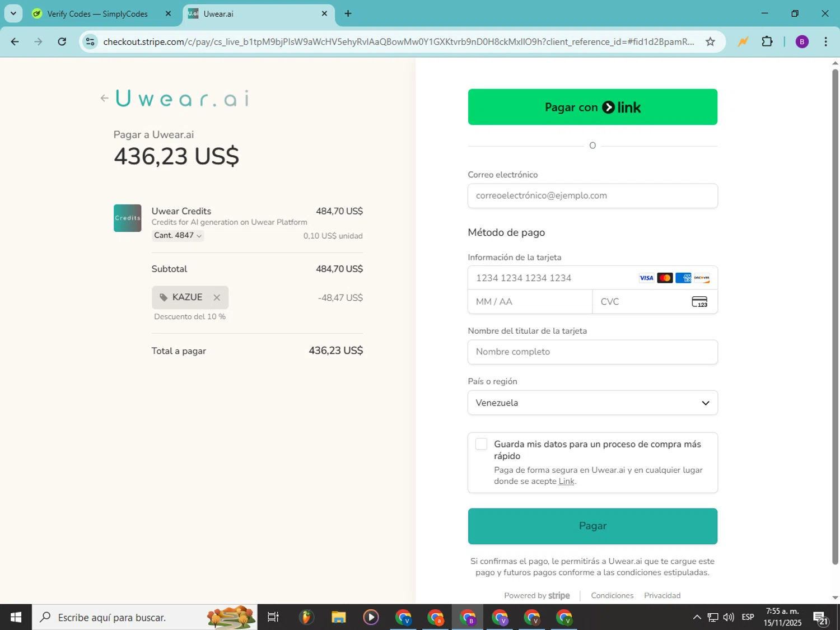Open File Explorer from the taskbar
The width and height of the screenshot is (840, 630).
(338, 617)
